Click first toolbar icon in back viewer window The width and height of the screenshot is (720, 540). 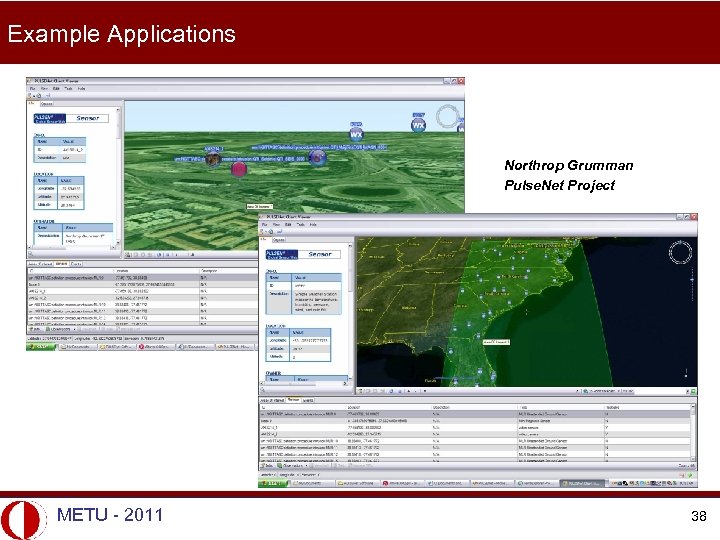point(30,96)
